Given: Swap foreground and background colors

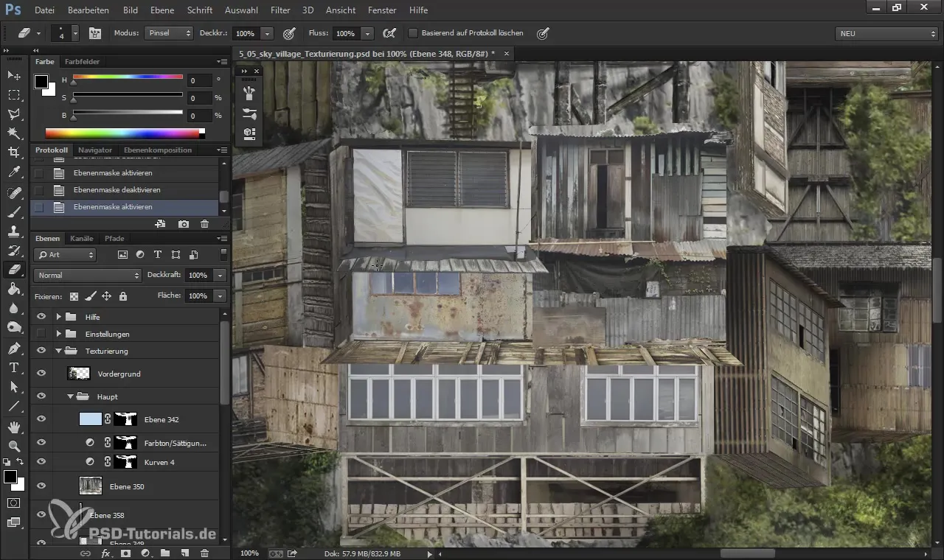Looking at the screenshot, I should (x=21, y=461).
